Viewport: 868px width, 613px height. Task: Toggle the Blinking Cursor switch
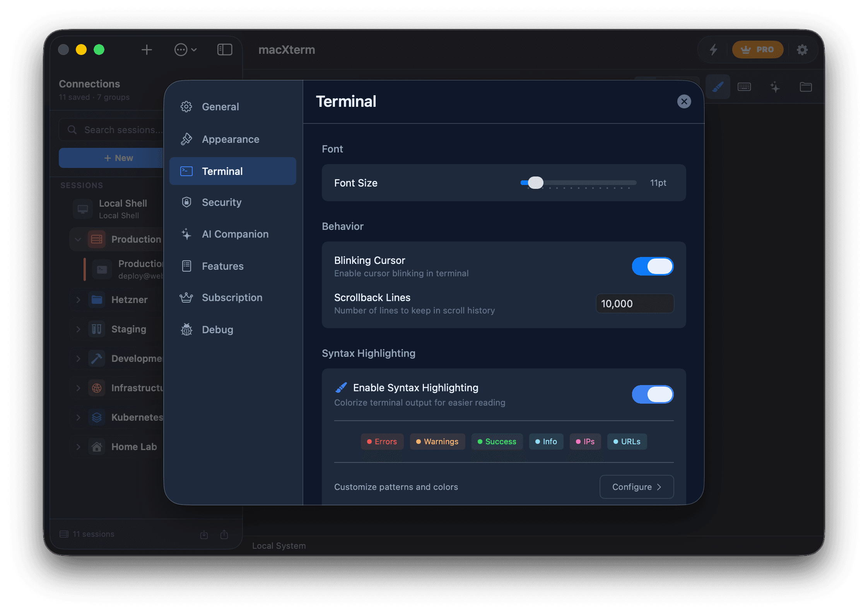pyautogui.click(x=653, y=266)
